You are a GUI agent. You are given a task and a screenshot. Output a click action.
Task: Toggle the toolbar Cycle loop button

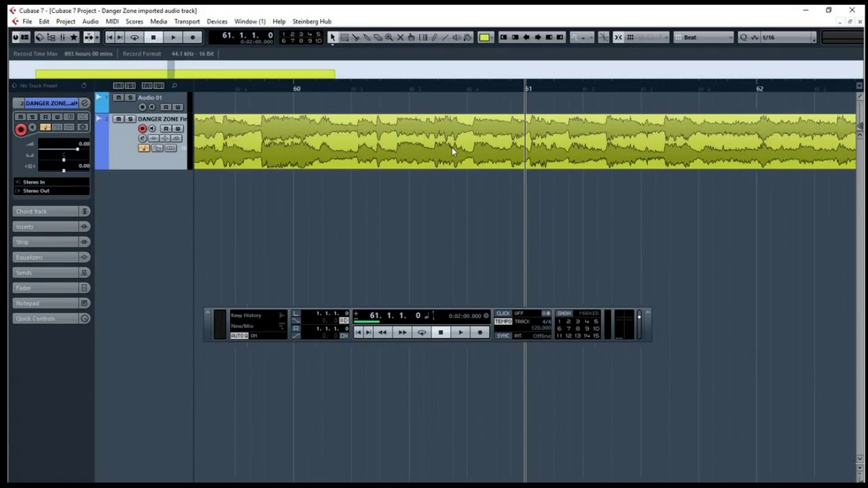click(134, 37)
